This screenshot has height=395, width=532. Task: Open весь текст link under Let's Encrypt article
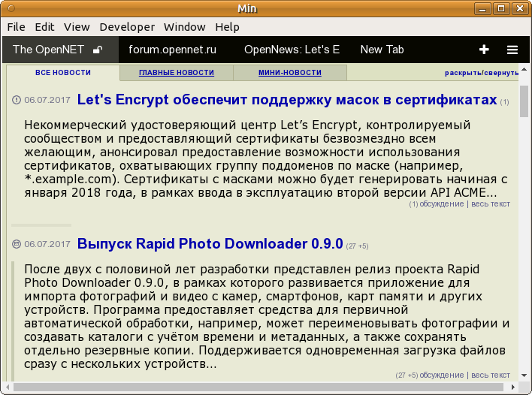click(x=491, y=204)
